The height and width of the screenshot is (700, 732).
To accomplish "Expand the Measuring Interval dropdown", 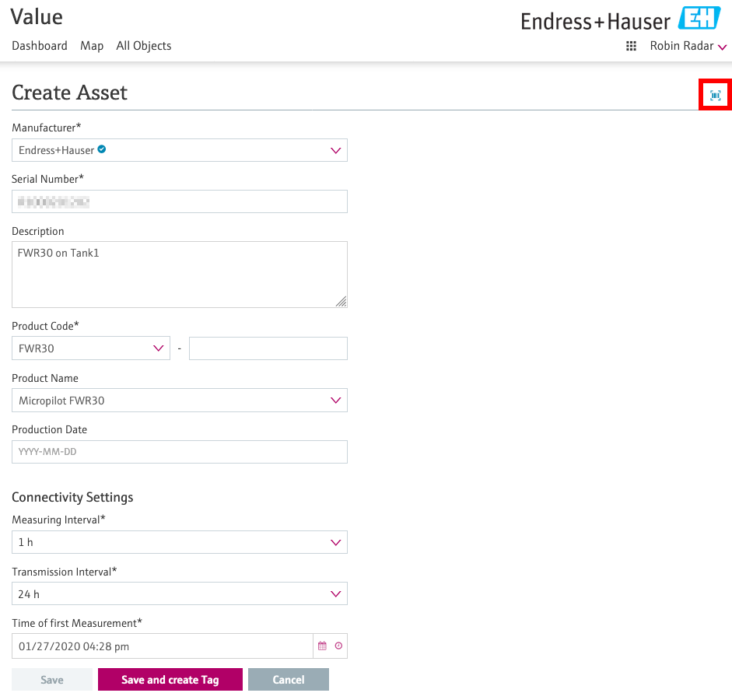I will point(180,542).
